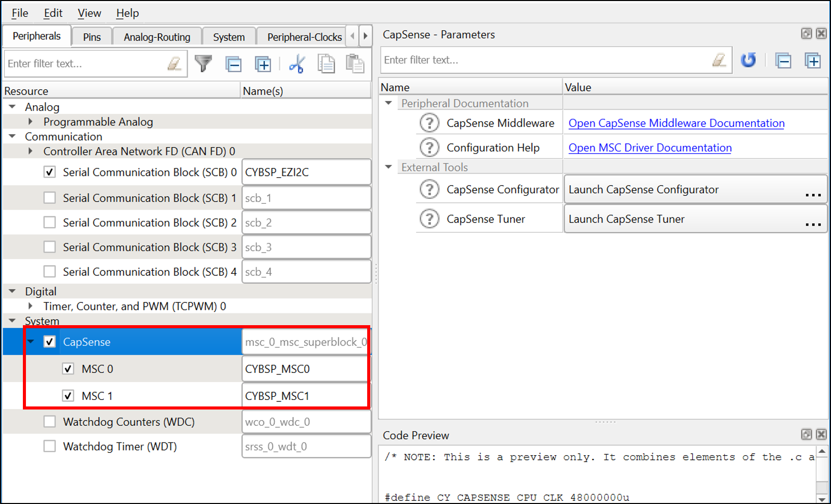Uncheck the MSC 1 checkbox
Image resolution: width=831 pixels, height=504 pixels.
[68, 396]
